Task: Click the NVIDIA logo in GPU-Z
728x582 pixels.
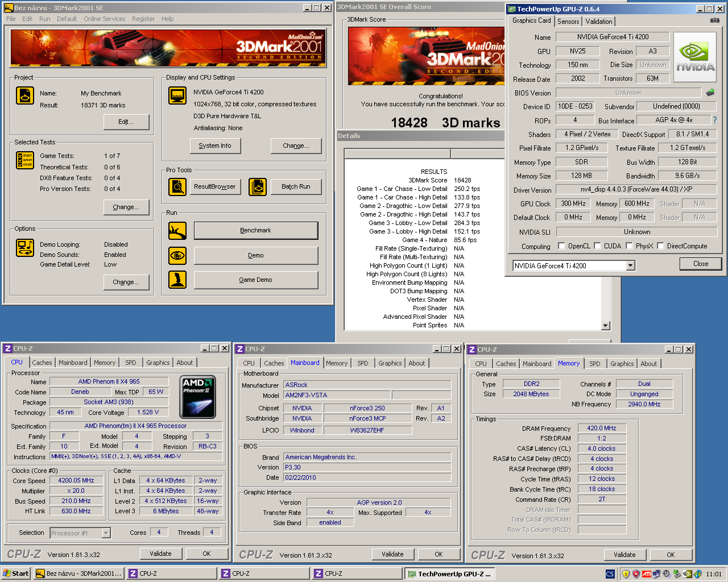Action: click(x=694, y=57)
